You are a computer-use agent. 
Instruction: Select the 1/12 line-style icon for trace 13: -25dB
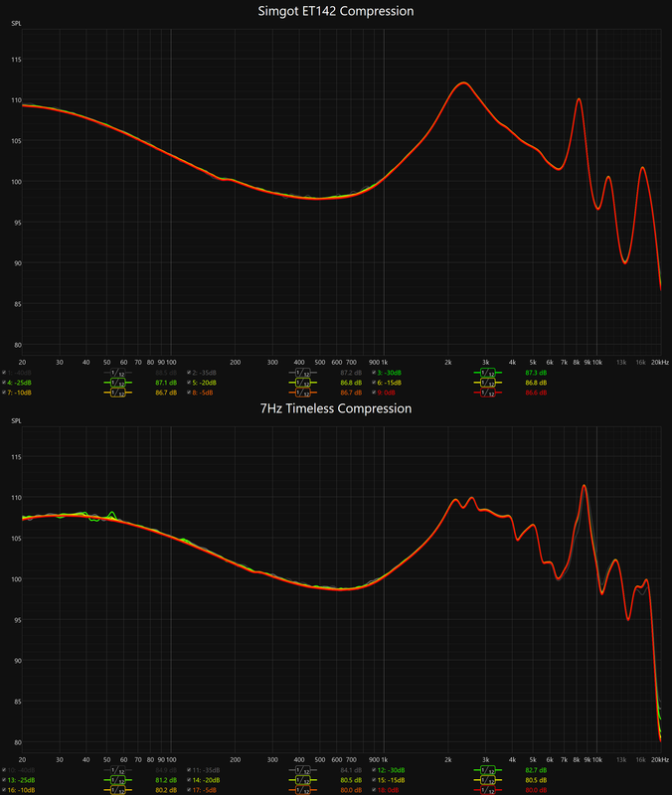(117, 780)
